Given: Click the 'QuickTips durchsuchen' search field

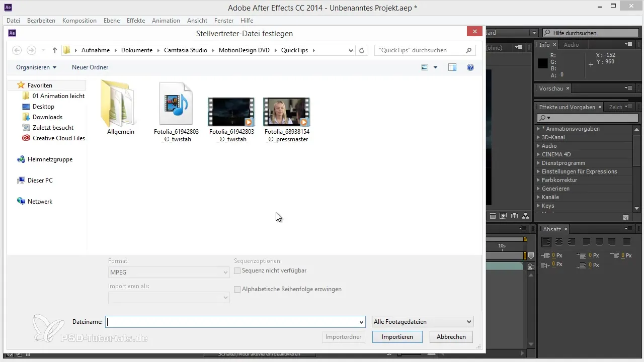Looking at the screenshot, I should click(419, 50).
